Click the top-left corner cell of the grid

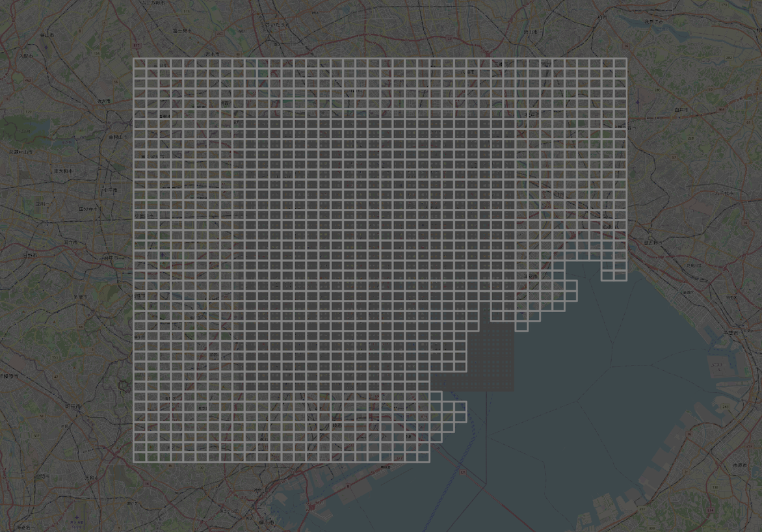[x=139, y=63]
